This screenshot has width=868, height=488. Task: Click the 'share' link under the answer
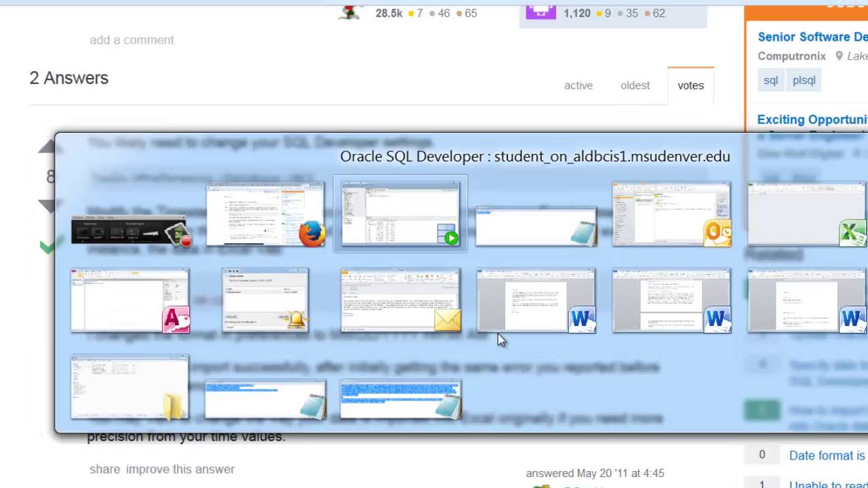pyautogui.click(x=104, y=469)
